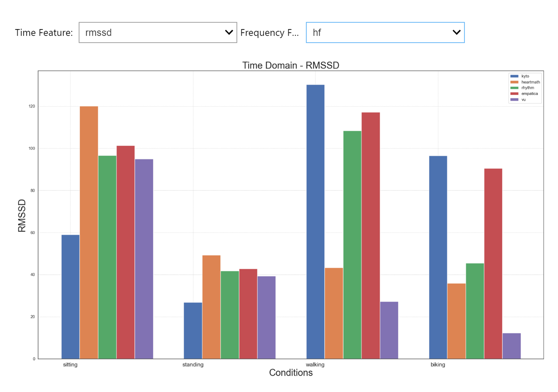Click the heartmath orange legend swatch
The image size is (558, 392).
514,82
